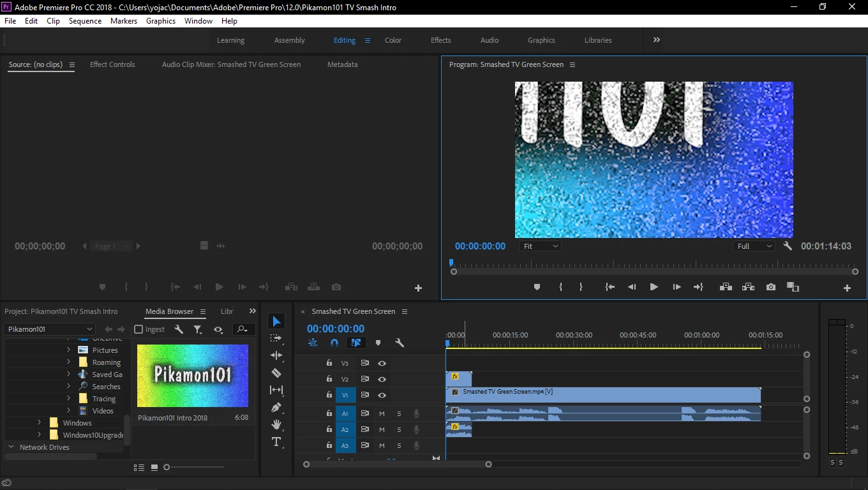Toggle V3 track output eye
This screenshot has width=868, height=490.
[382, 363]
